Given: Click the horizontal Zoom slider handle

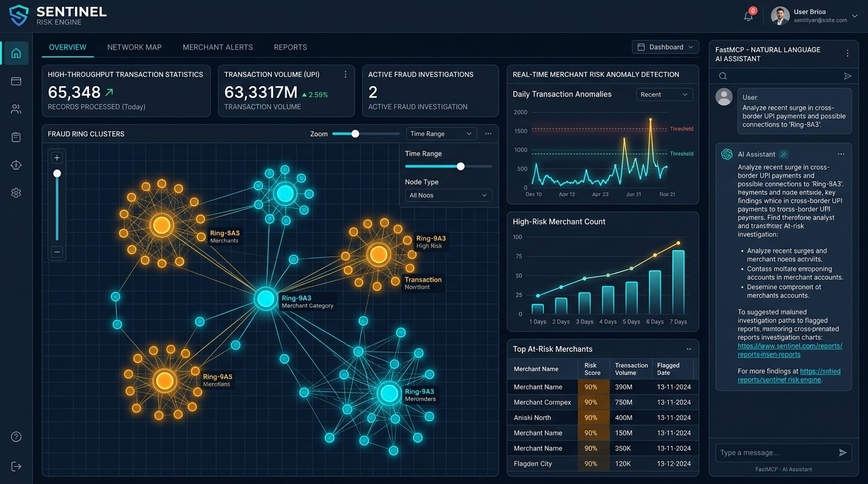Looking at the screenshot, I should click(x=355, y=134).
